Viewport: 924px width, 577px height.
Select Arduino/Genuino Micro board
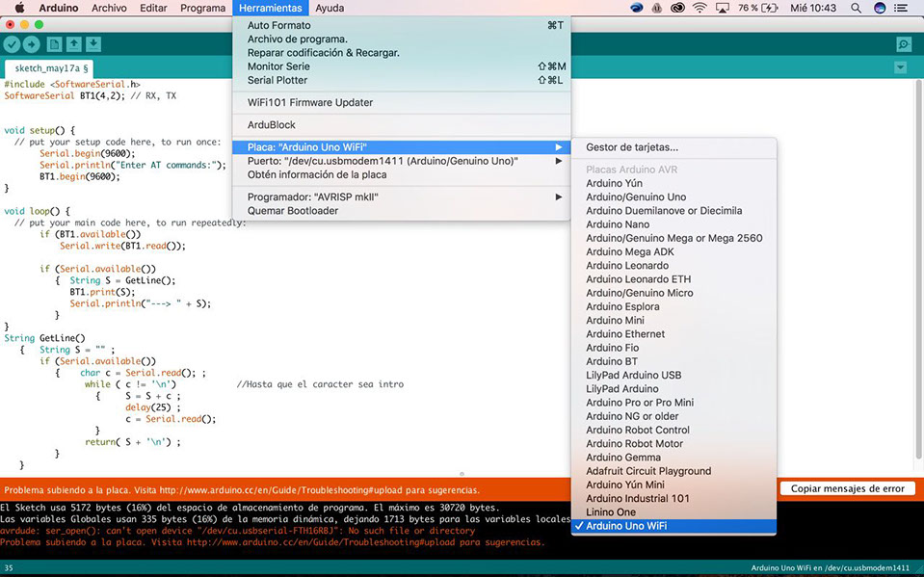tap(673, 293)
